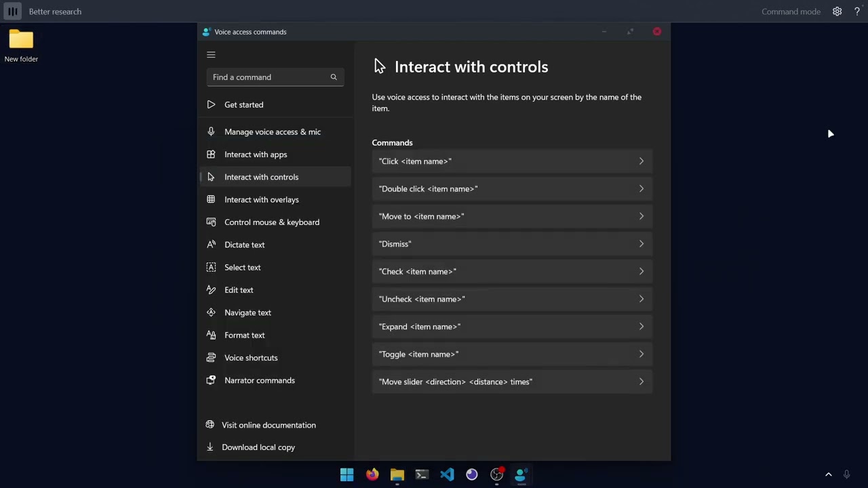868x488 pixels.
Task: Open the Get started section
Action: 243,105
